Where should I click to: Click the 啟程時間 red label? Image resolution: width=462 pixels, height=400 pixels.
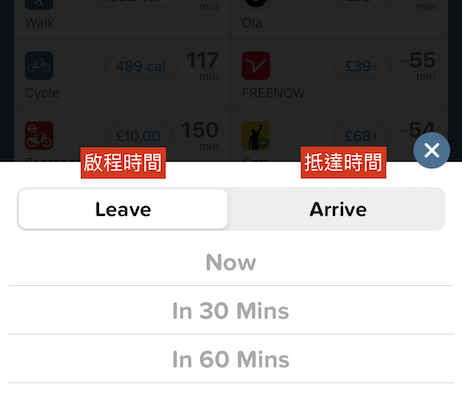(123, 163)
